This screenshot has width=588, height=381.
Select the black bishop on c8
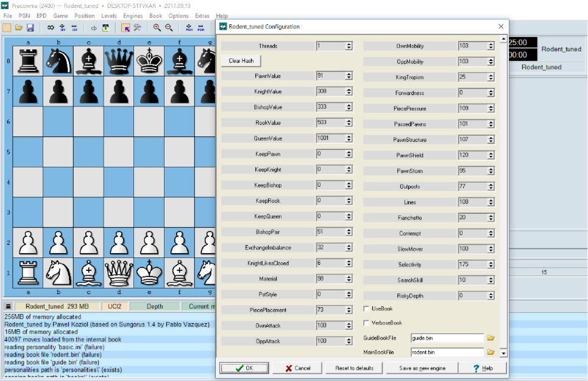88,61
